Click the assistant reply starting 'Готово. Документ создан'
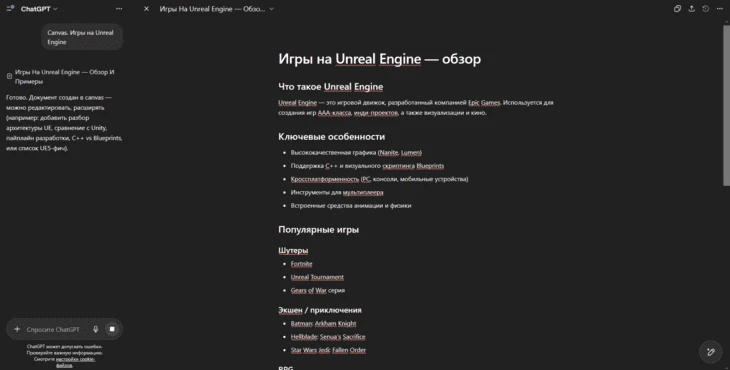730x370 pixels. click(64, 123)
